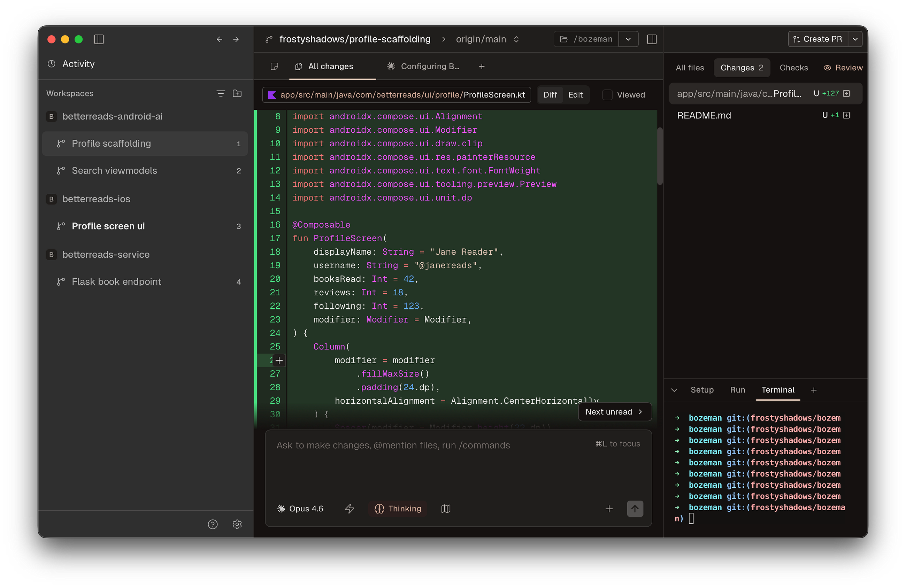Viewport: 906px width, 588px height.
Task: Add comment on line 26 plus
Action: 279,361
